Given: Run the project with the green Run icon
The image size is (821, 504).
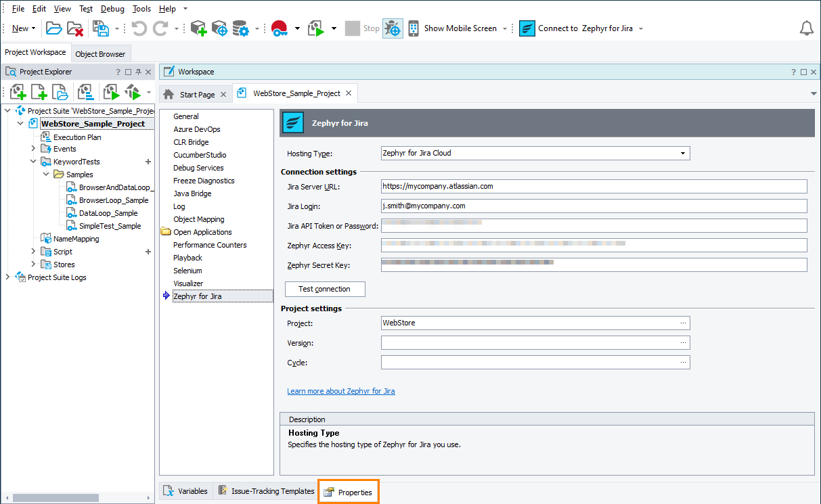Looking at the screenshot, I should [317, 28].
